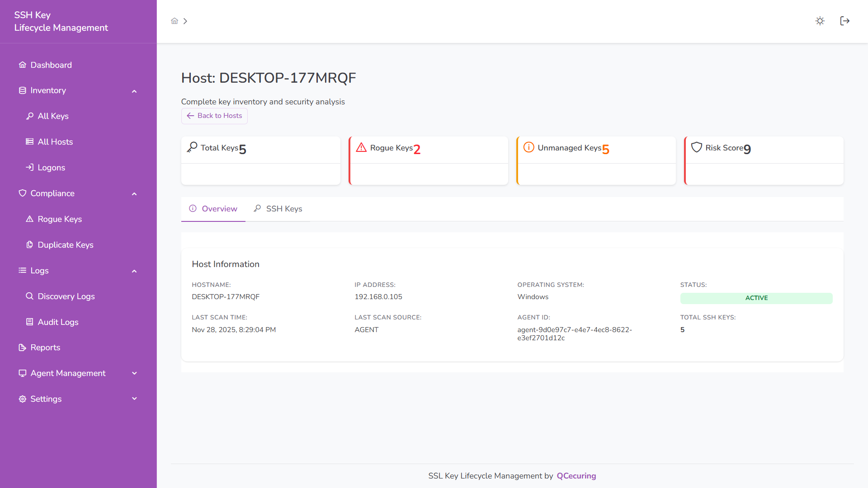This screenshot has height=488, width=868.
Task: Click the Back to Hosts button
Action: (214, 116)
